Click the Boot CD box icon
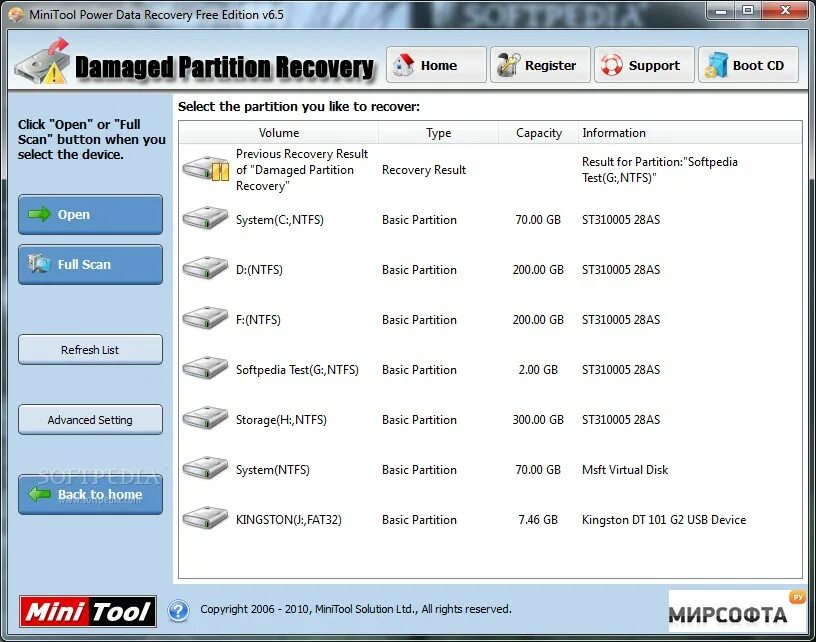The image size is (816, 642). (716, 66)
